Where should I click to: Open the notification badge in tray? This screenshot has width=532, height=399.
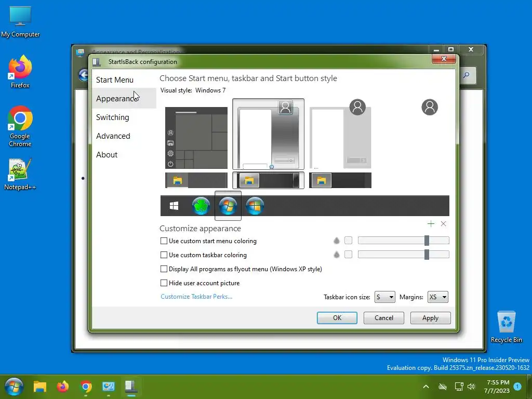click(517, 387)
